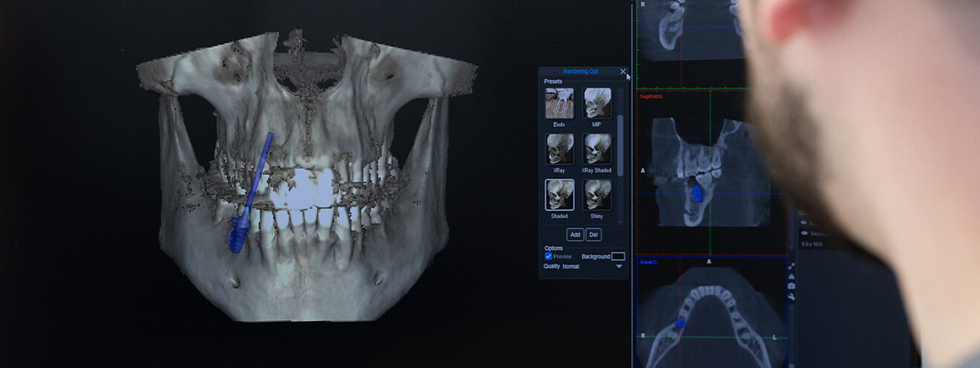
Task: Click the Del preset button
Action: click(593, 234)
